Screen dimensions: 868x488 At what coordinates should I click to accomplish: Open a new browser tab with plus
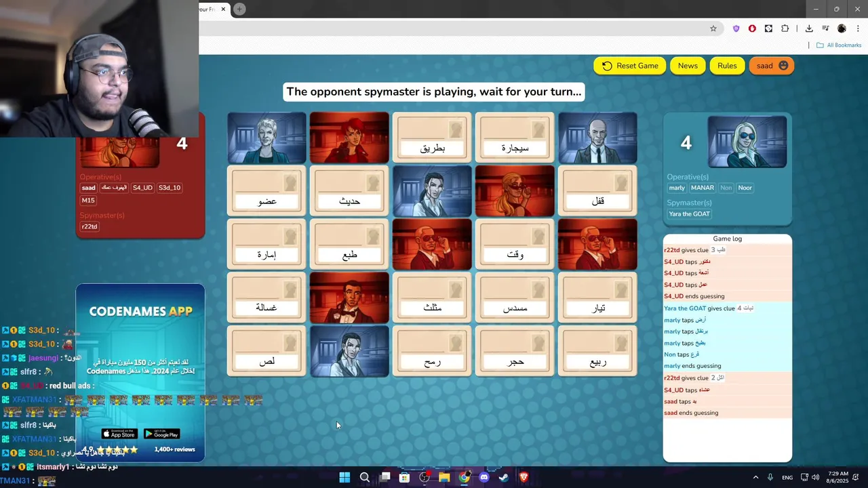239,9
